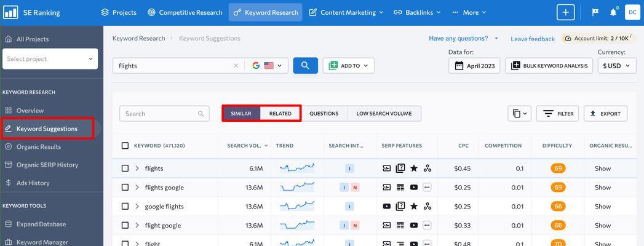Open Expand Database in sidebar

(41, 224)
